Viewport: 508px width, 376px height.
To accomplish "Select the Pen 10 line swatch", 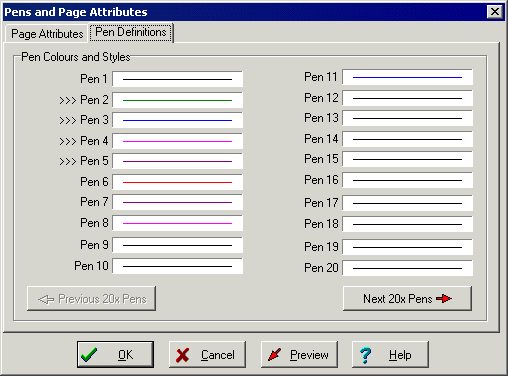I will (177, 266).
